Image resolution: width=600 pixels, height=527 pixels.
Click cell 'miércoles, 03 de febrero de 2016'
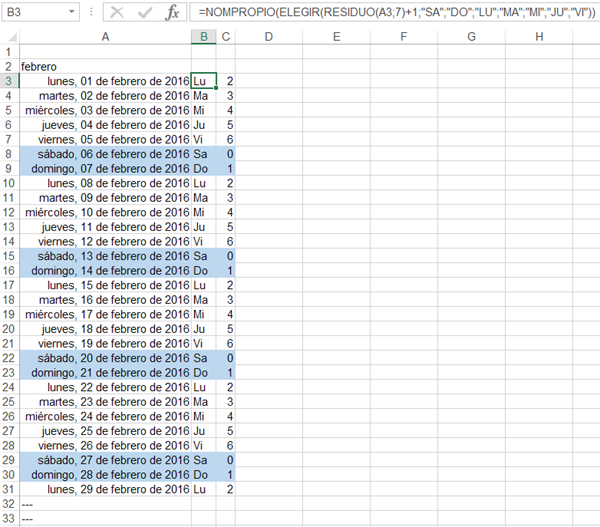click(105, 110)
